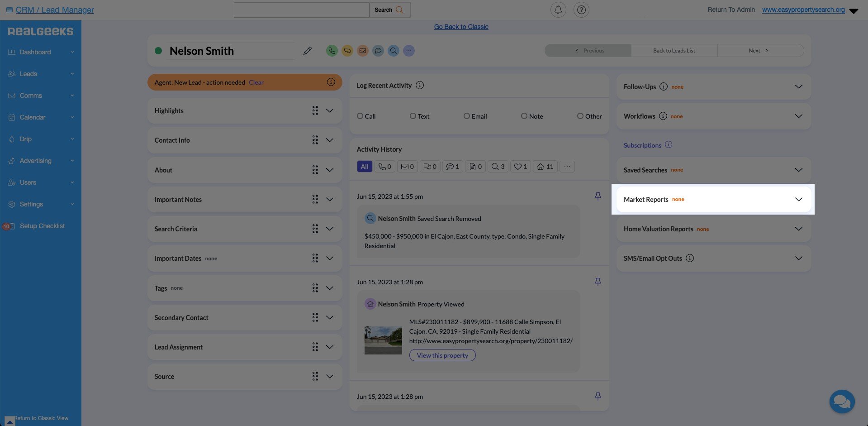Show Follow-Ups info icon
This screenshot has height=426, width=868.
663,86
